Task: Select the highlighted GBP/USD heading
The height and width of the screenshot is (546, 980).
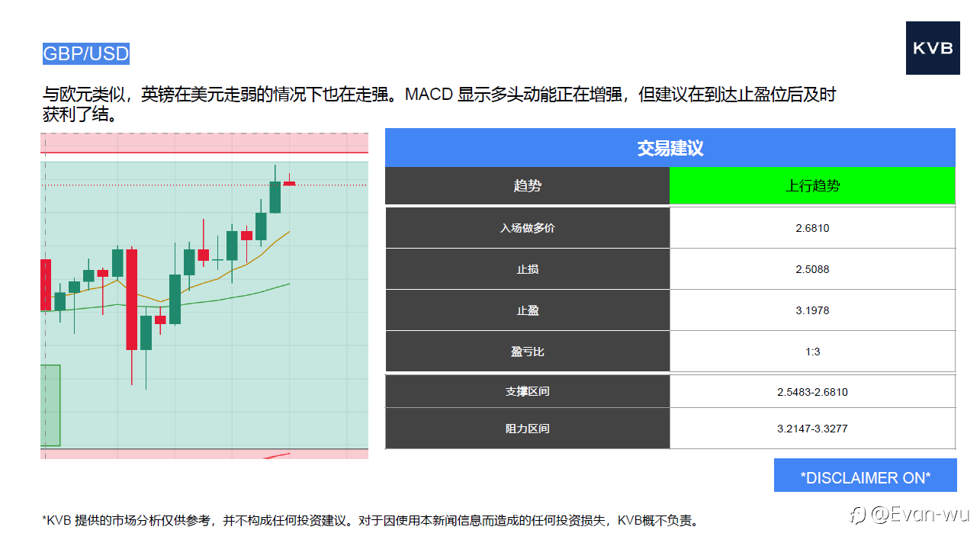Action: click(86, 54)
